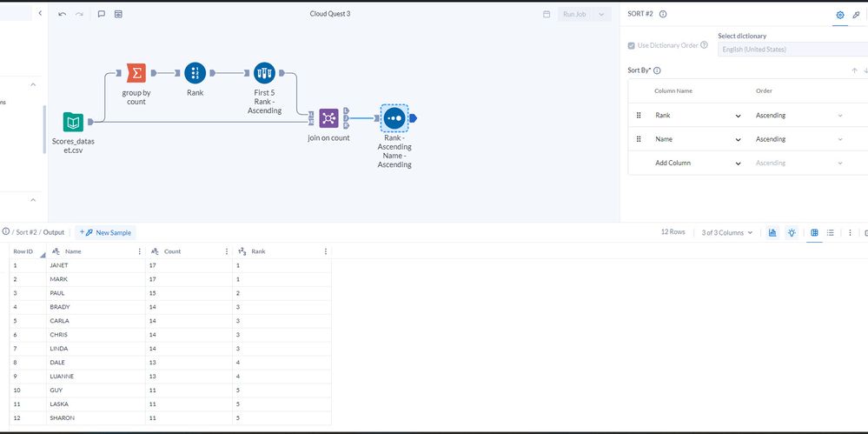
Task: Toggle the Use Dictionary Order checkbox
Action: coord(632,45)
